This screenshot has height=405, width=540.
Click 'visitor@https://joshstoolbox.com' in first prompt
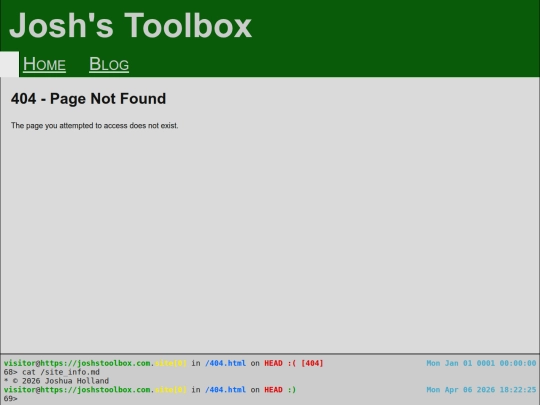coord(77,363)
